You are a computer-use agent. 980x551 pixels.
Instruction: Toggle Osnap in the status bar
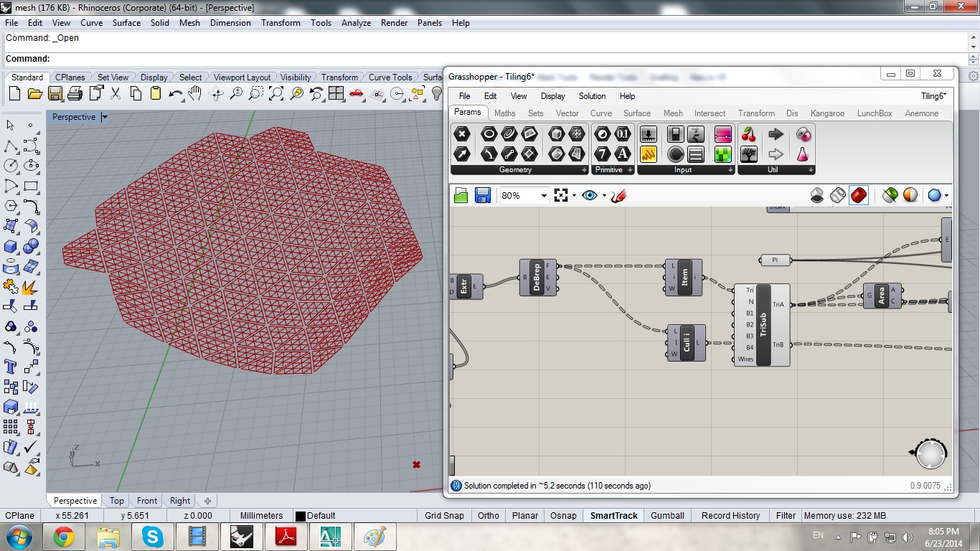click(x=564, y=515)
